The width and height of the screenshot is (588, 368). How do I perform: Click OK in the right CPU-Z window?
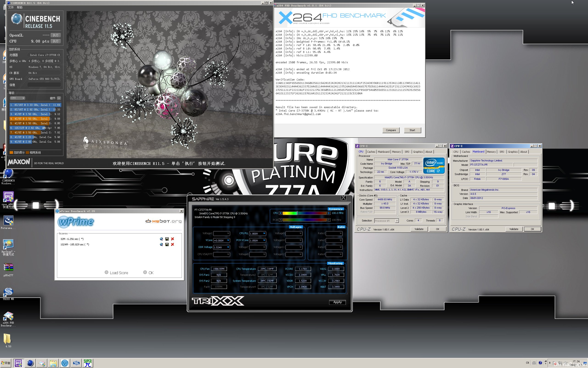(532, 229)
